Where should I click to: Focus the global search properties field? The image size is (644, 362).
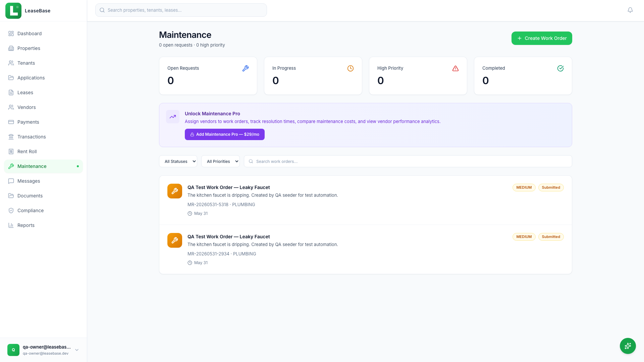click(x=181, y=10)
